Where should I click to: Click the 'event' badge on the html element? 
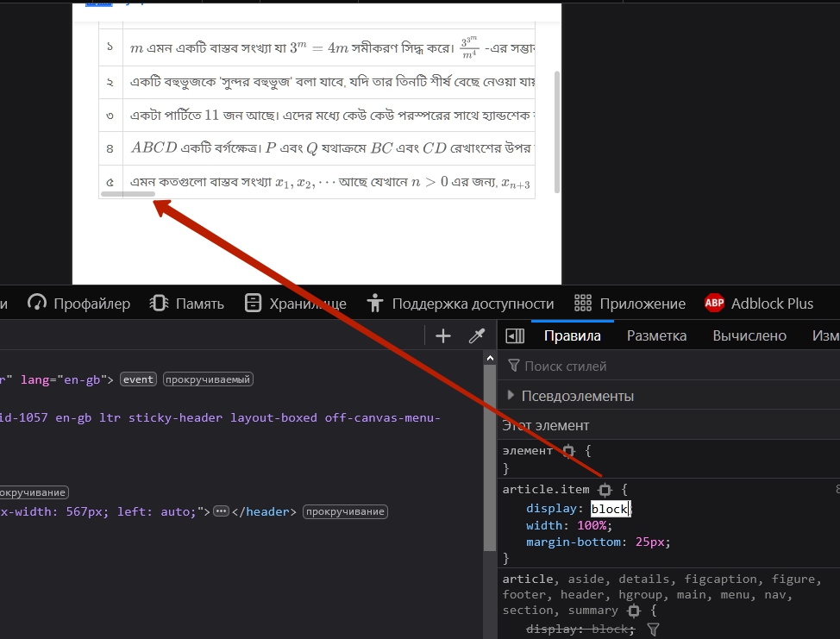[139, 379]
